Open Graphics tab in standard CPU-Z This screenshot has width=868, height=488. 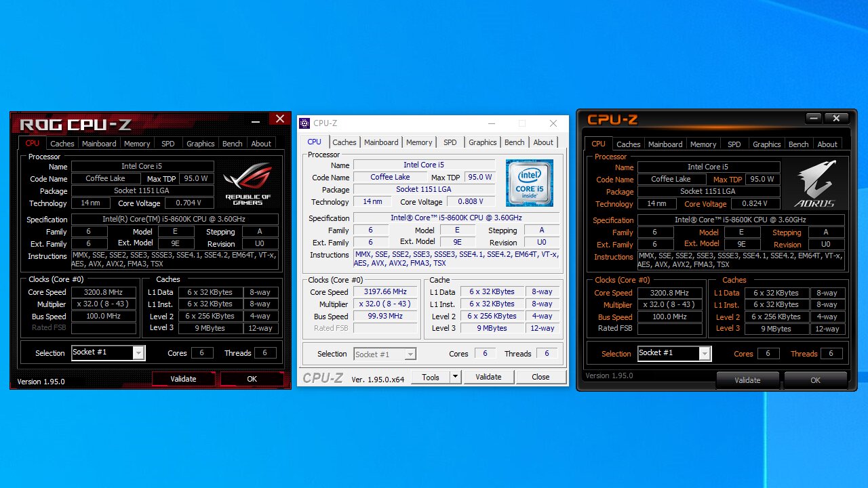(x=483, y=142)
